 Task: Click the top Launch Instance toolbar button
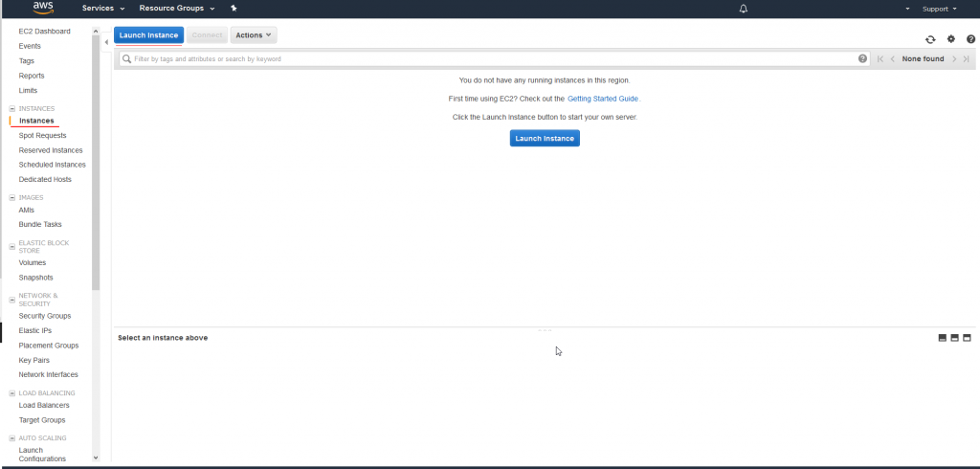tap(148, 35)
